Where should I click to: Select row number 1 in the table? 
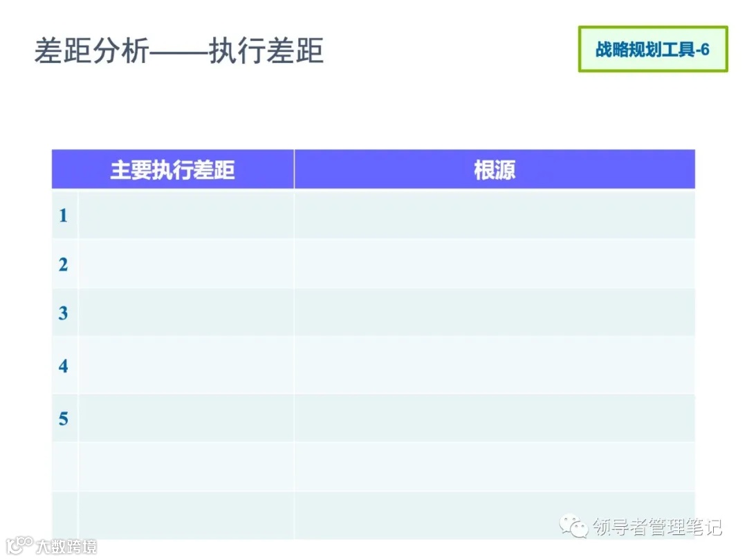click(64, 216)
